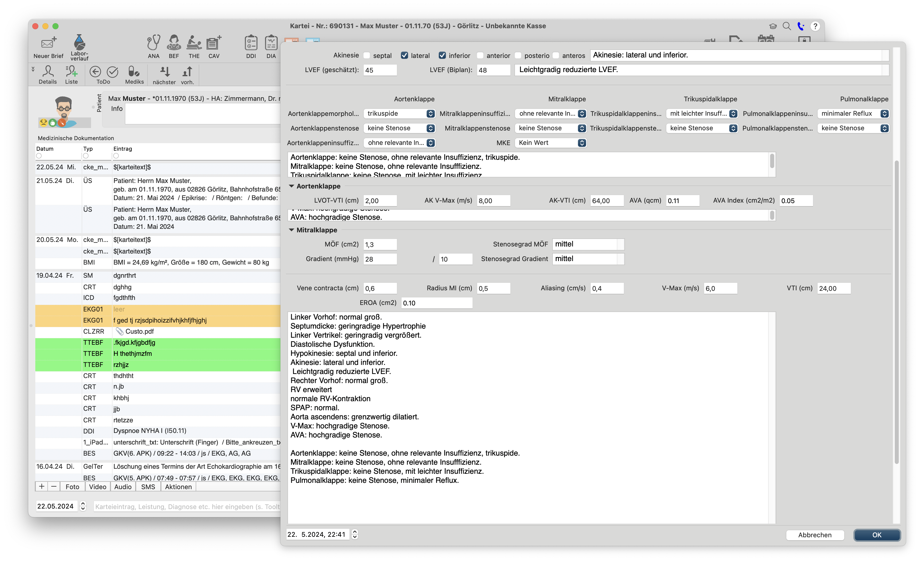
Task: Click the DDI clipboard icon
Action: (x=251, y=43)
